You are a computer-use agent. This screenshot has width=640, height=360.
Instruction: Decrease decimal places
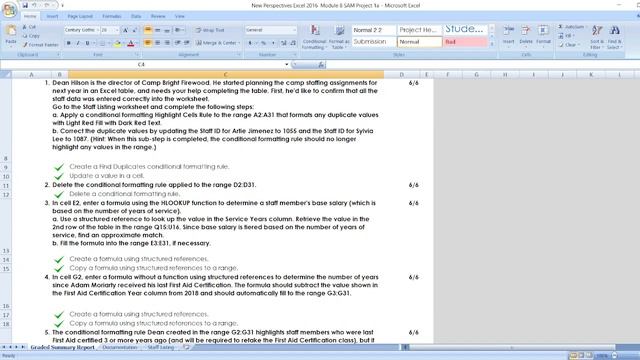[x=293, y=43]
